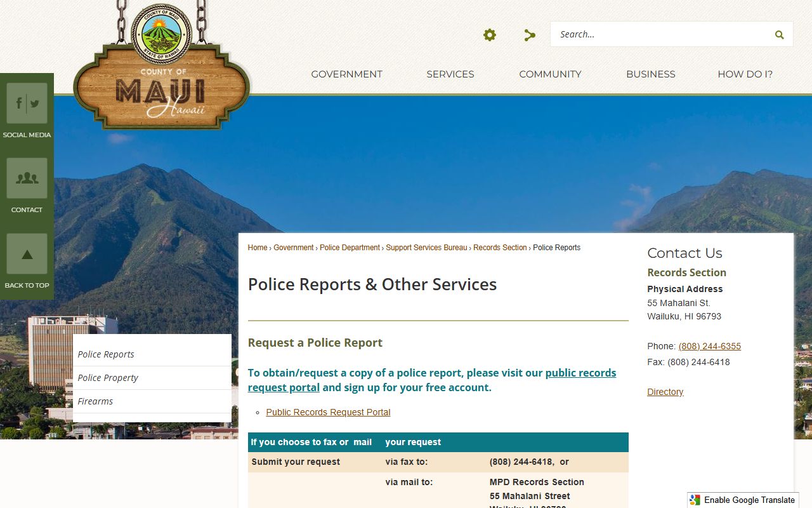Click the Contact Us heading
This screenshot has height=508, width=812.
[684, 253]
